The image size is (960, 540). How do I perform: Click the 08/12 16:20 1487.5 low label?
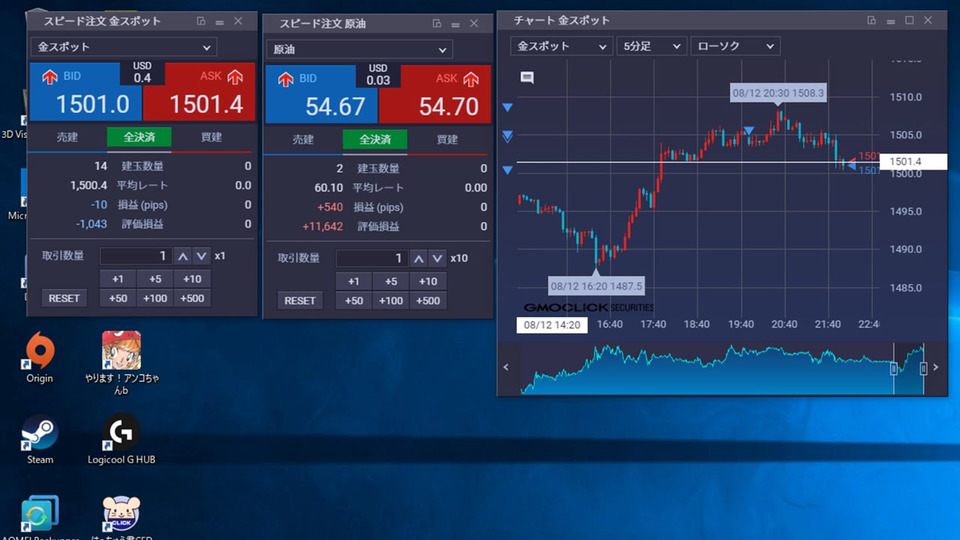pyautogui.click(x=596, y=286)
